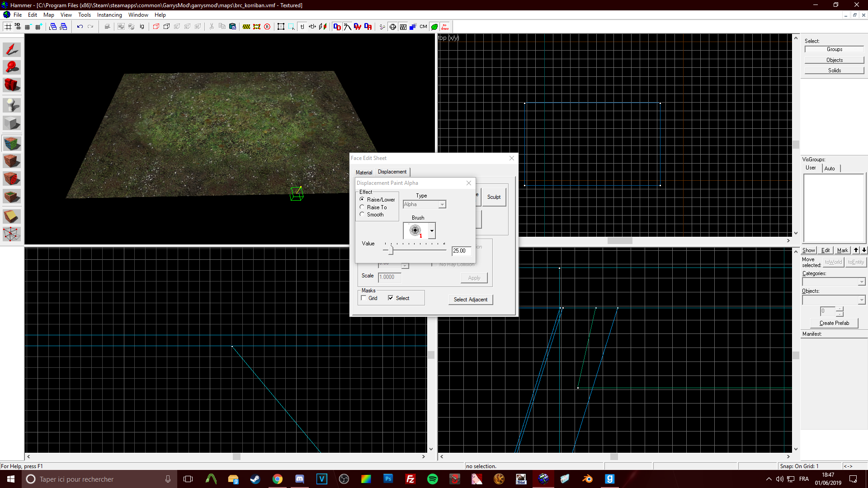Image resolution: width=868 pixels, height=488 pixels.
Task: Click the Apply Current Texture tool
Action: (x=12, y=161)
